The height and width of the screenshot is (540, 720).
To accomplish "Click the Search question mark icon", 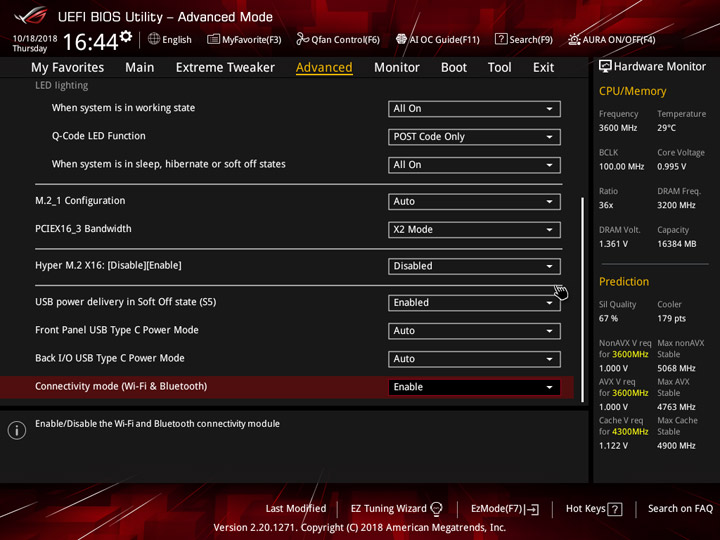I will [x=501, y=39].
